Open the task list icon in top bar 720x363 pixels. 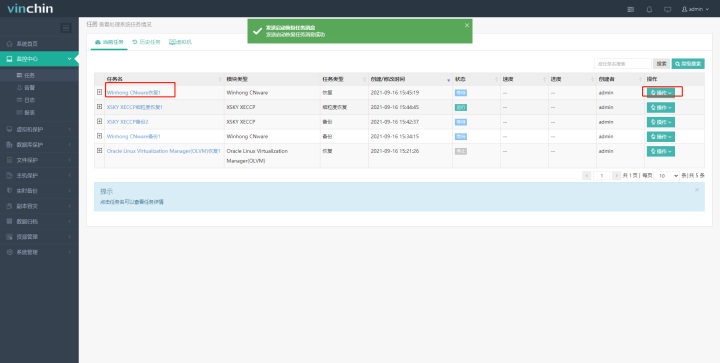tap(631, 9)
